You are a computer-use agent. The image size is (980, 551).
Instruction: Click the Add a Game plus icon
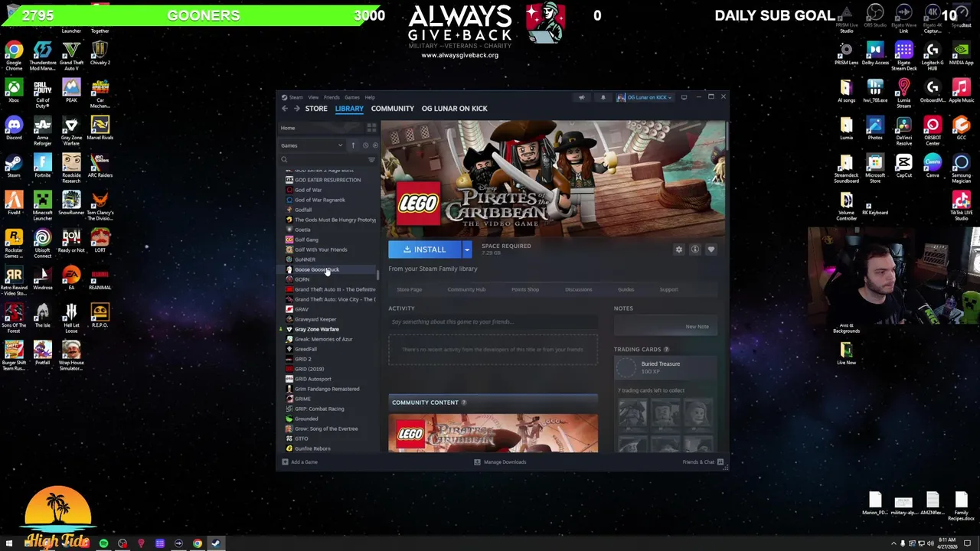click(285, 462)
